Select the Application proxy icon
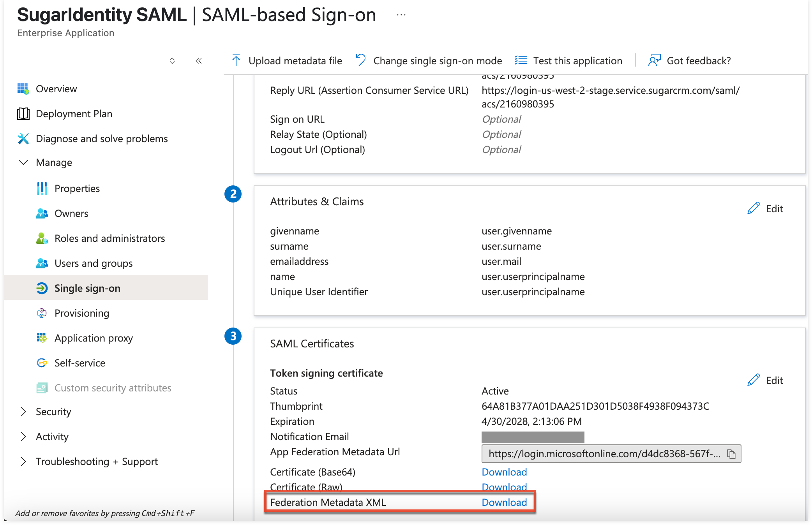 tap(42, 338)
